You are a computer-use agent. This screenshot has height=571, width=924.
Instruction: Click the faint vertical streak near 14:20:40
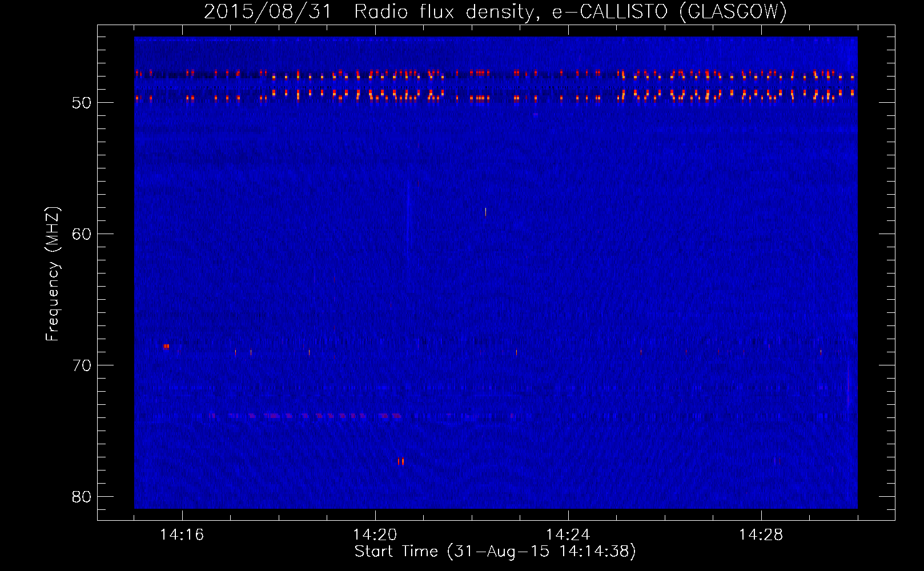(408, 220)
